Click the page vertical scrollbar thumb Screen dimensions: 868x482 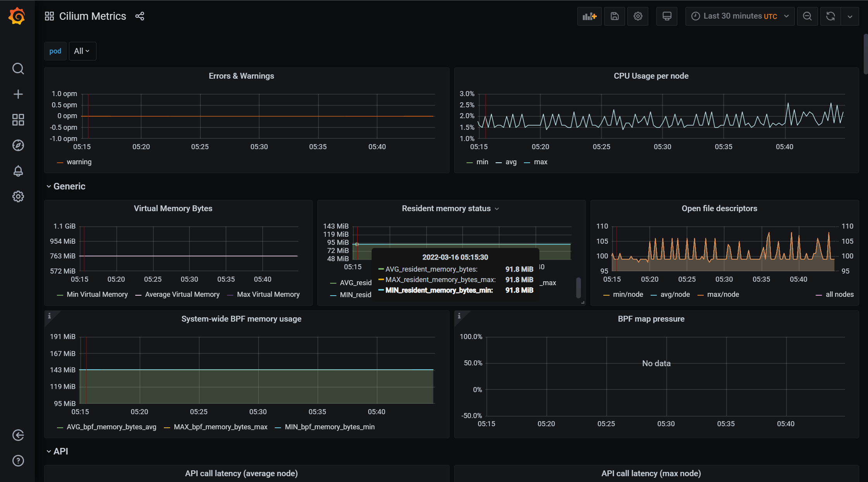866,54
